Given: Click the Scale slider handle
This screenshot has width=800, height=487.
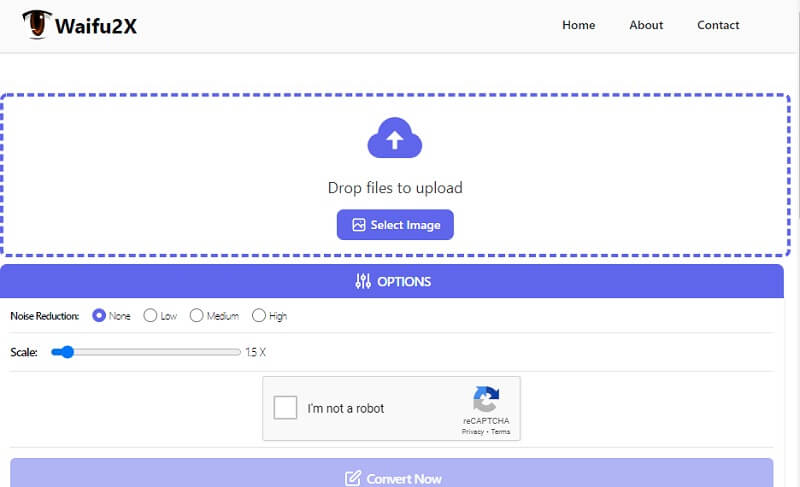Looking at the screenshot, I should [64, 352].
